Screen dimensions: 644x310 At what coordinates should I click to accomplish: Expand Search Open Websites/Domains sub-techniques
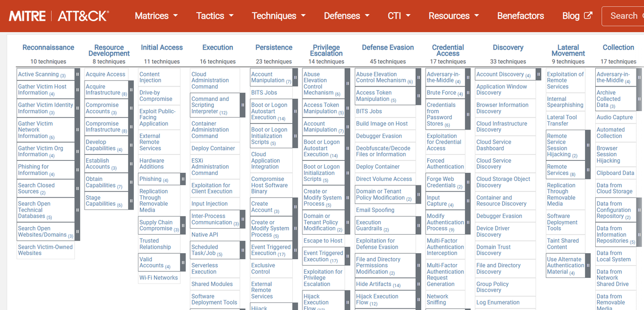[x=77, y=231]
